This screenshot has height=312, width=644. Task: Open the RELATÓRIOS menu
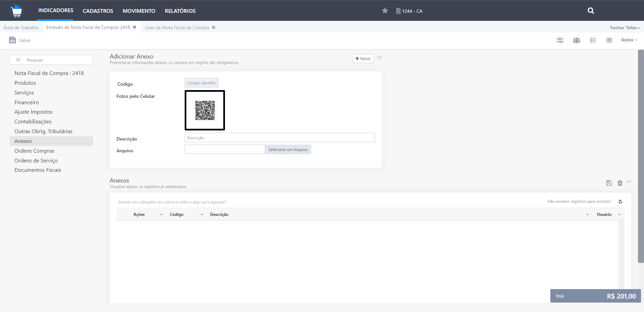tap(180, 11)
